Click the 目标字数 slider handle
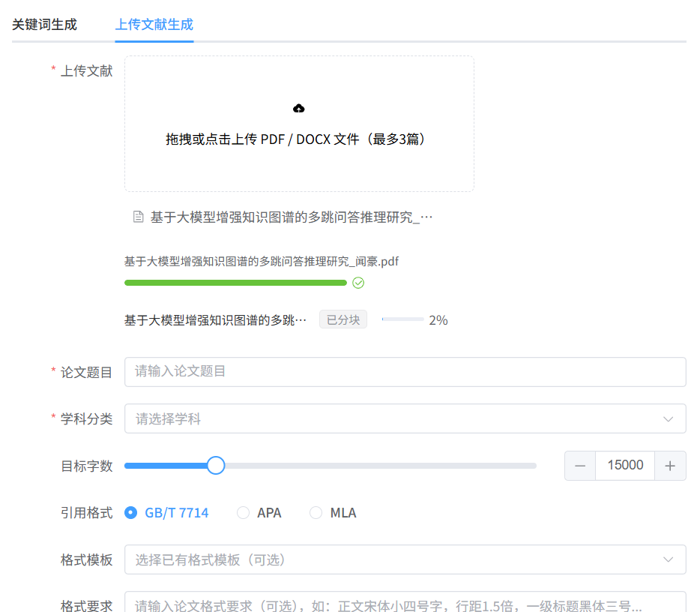Screen dimensions: 700x612 [216, 466]
